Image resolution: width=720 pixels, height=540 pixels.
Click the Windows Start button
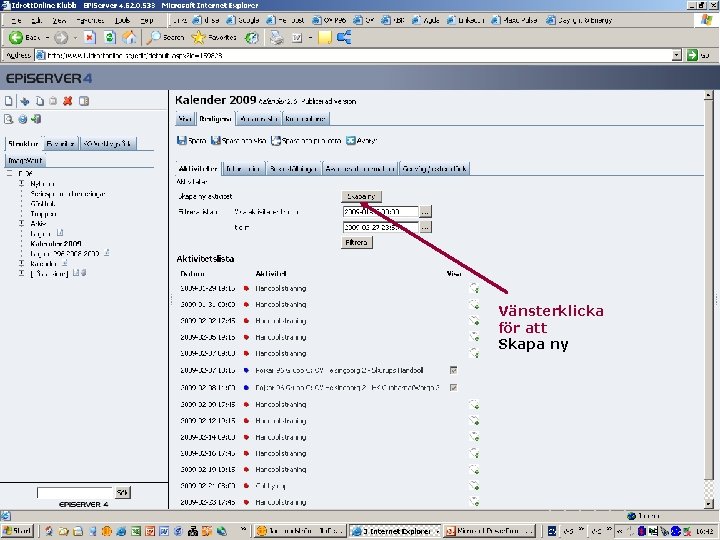point(17,531)
